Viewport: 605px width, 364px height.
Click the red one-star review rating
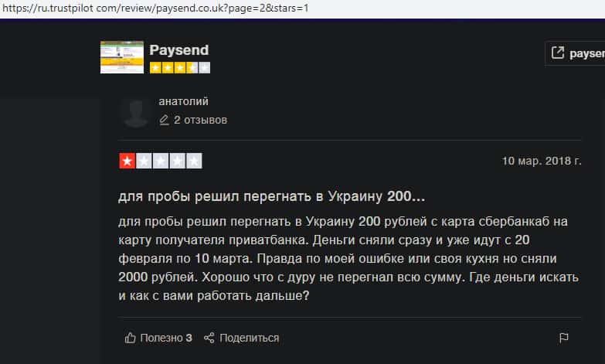point(161,161)
